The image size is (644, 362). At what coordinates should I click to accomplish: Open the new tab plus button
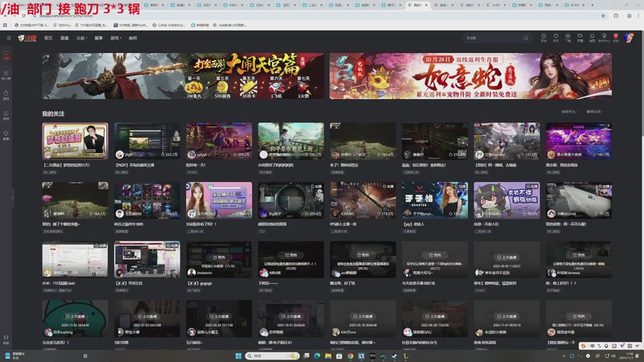click(x=592, y=5)
